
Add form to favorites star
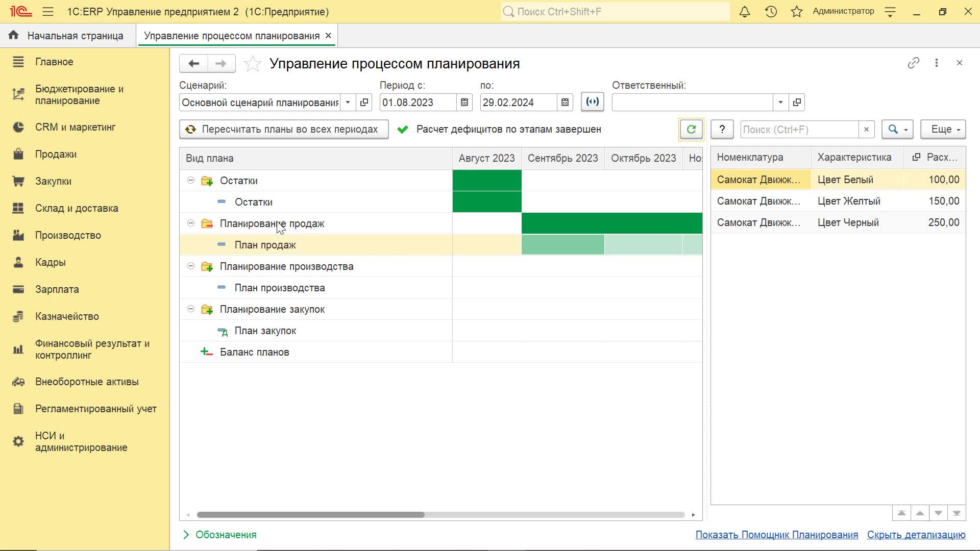coord(253,64)
